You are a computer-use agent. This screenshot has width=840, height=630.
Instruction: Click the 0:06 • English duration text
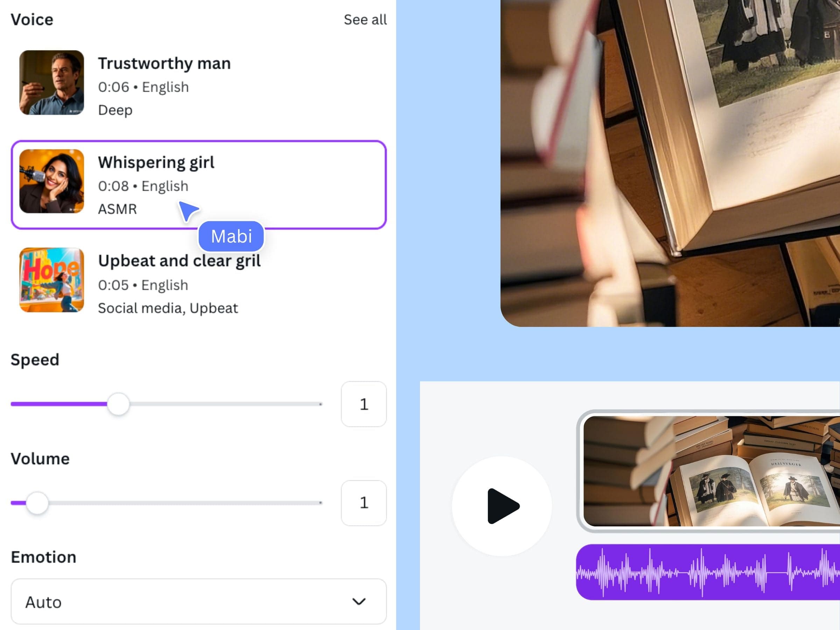click(x=143, y=87)
